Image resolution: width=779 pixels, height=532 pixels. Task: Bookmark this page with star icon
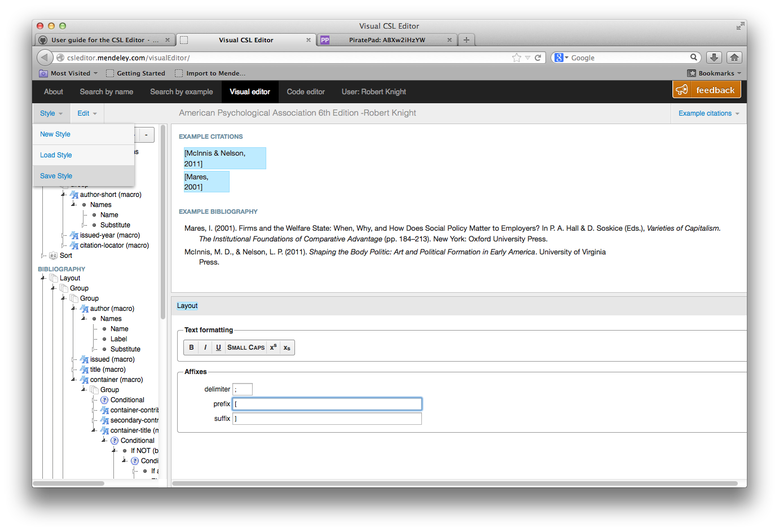(x=516, y=58)
